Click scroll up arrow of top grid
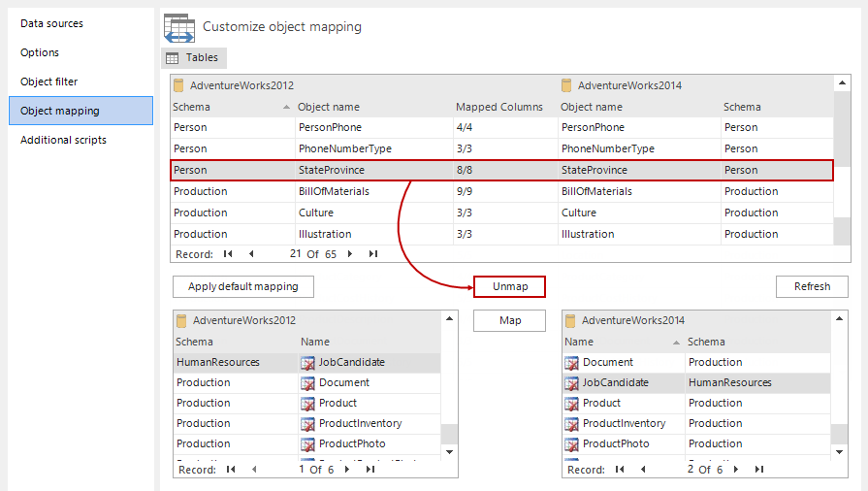 click(842, 83)
